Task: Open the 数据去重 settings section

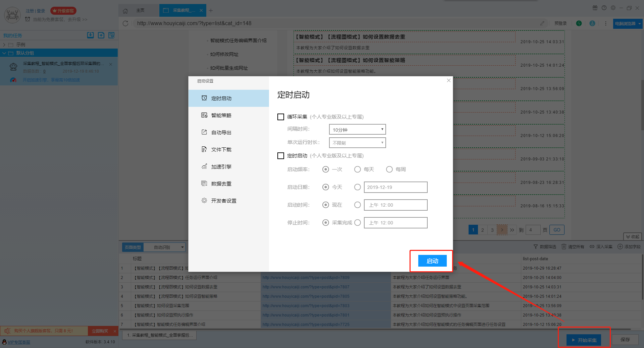Action: click(229, 184)
